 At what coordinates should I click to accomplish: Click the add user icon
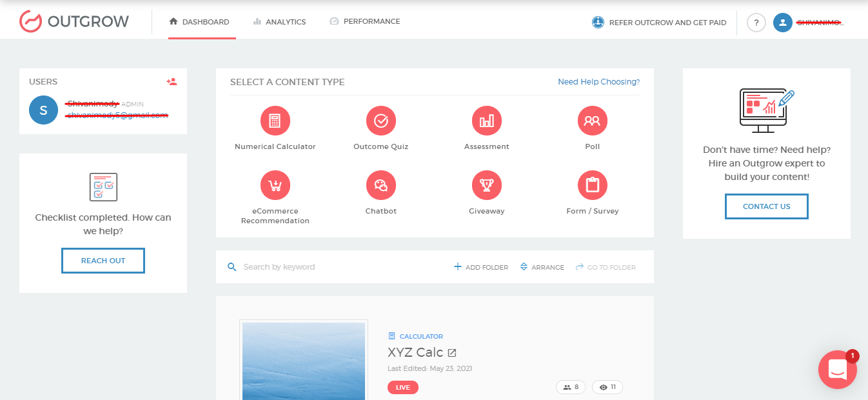[172, 82]
